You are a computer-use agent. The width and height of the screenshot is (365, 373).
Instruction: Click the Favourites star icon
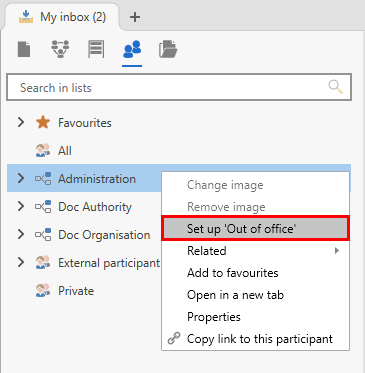point(43,123)
